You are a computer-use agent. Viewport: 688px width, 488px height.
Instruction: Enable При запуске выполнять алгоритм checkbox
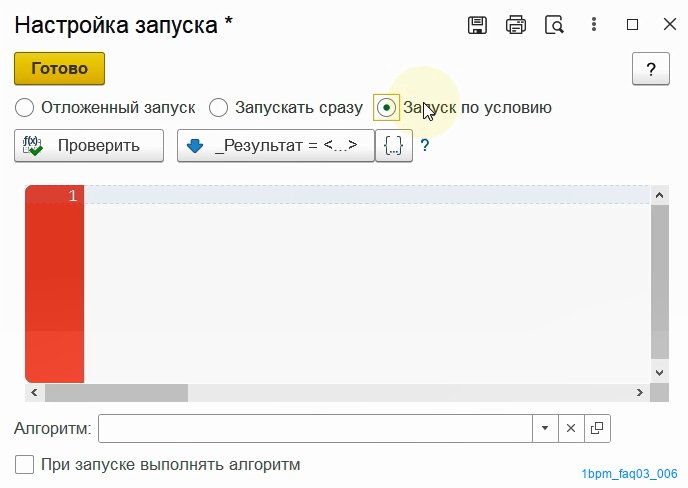25,464
